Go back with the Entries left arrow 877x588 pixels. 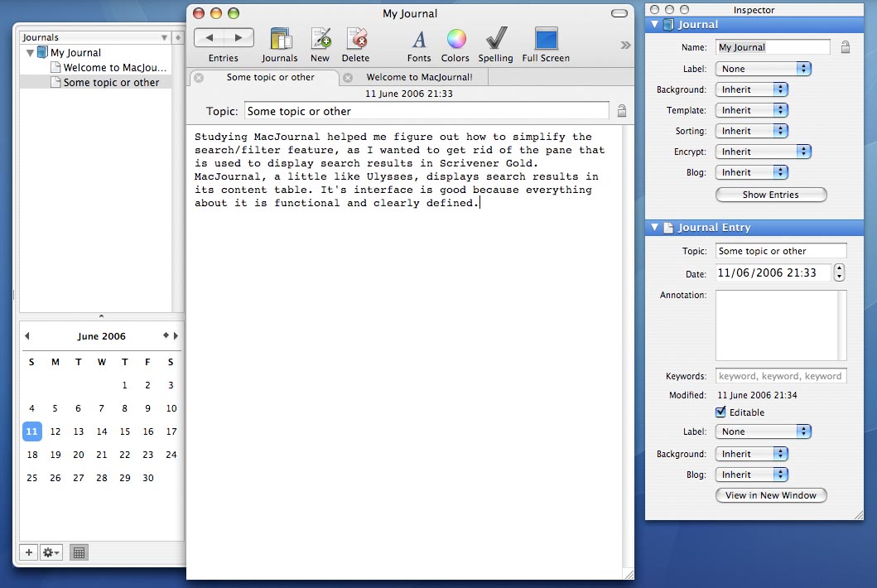(210, 38)
